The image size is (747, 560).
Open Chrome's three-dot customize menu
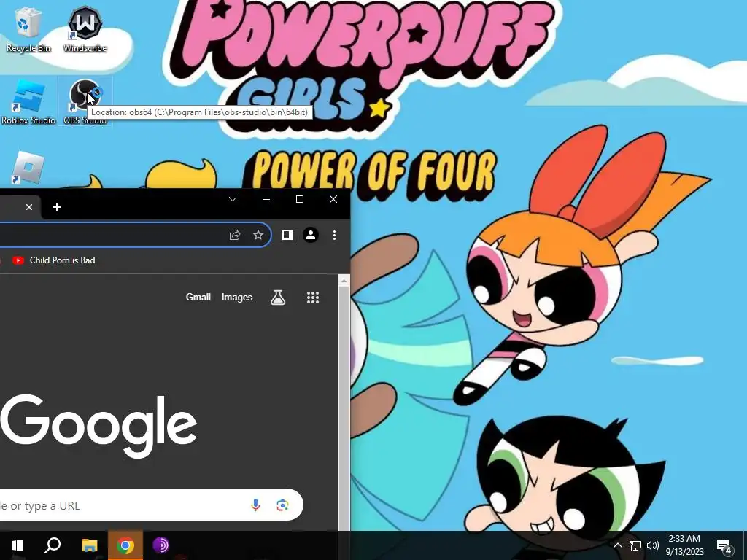point(334,235)
